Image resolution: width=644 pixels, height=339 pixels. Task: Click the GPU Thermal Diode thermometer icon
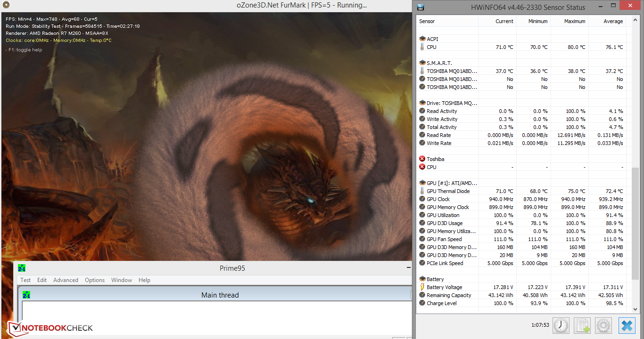click(x=422, y=191)
